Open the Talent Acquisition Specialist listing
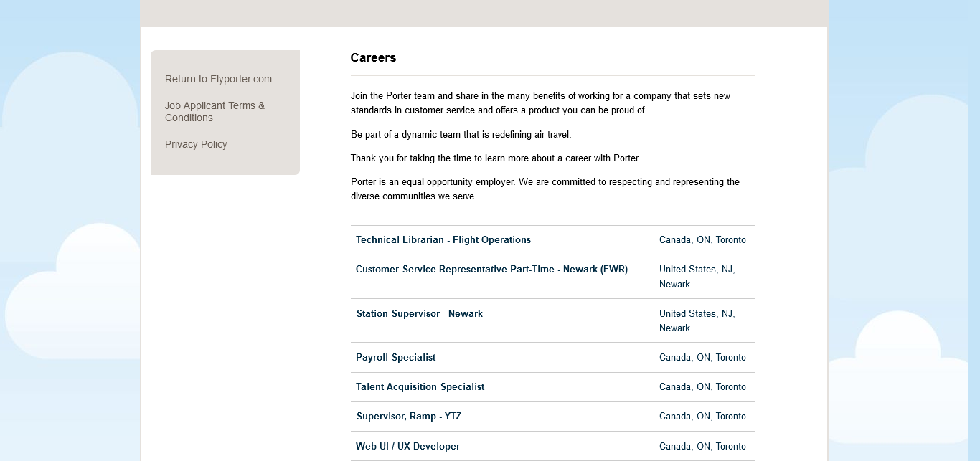980x461 pixels. [x=420, y=387]
